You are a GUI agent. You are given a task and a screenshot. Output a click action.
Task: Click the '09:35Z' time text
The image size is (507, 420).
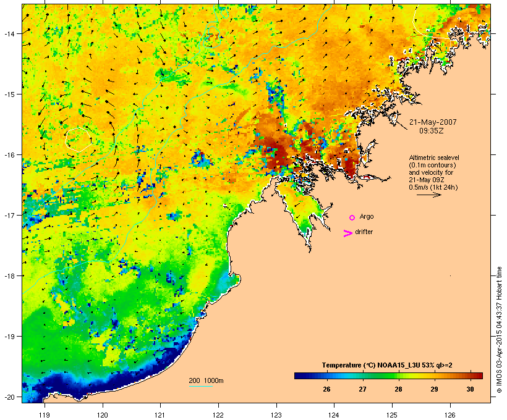pos(432,131)
